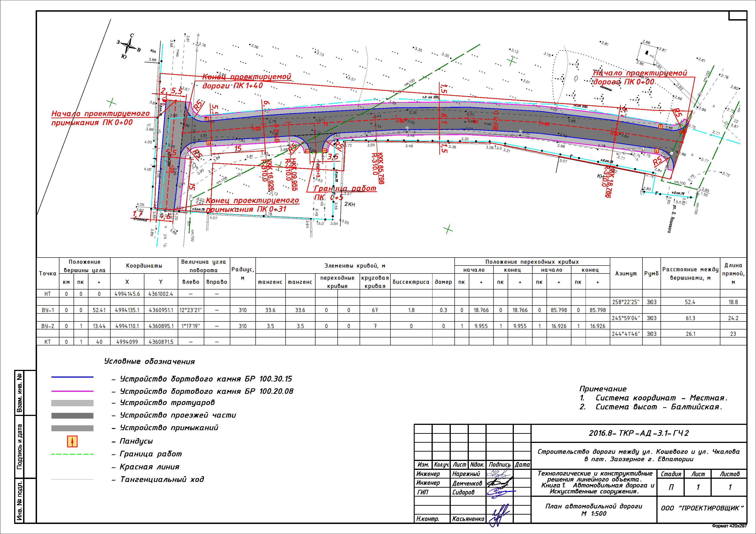The height and width of the screenshot is (534, 756).
Task: Click the Н.контр. name Касьяненко
Action: [468, 519]
